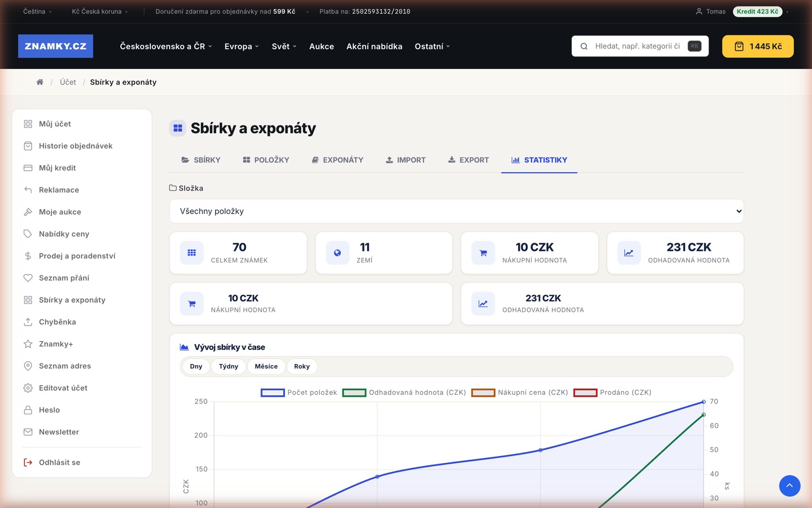
Task: Click the Moje aukce gavel icon
Action: 28,212
